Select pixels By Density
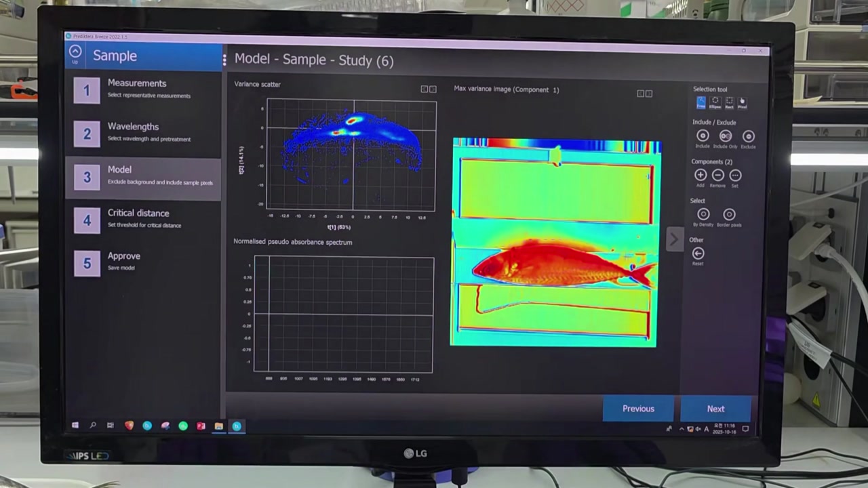 [x=703, y=215]
